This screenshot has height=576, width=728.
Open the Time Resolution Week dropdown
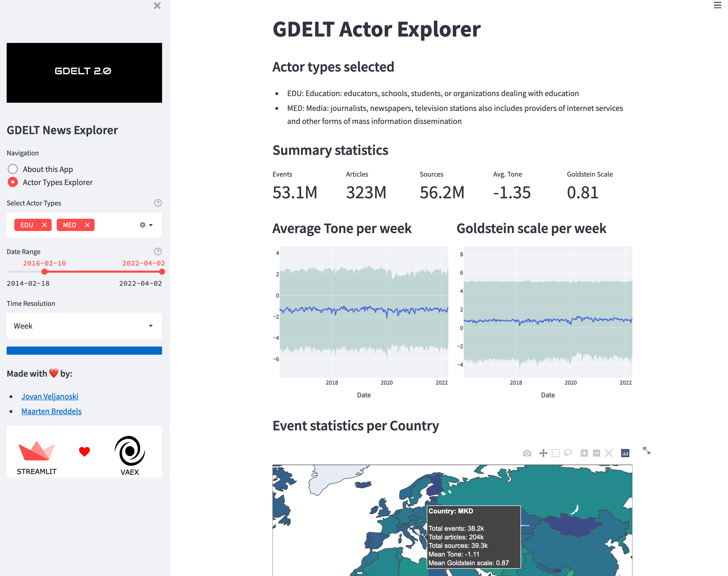(x=84, y=326)
